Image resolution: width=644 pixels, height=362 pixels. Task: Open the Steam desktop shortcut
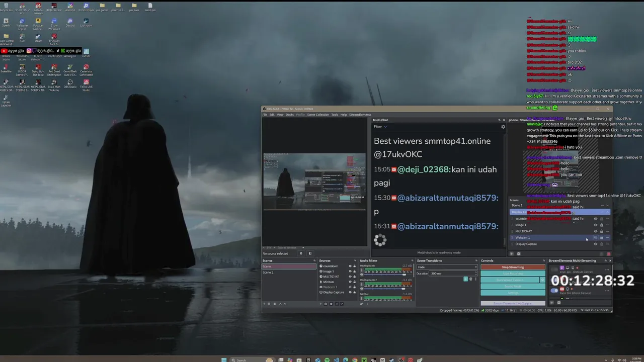(38, 37)
